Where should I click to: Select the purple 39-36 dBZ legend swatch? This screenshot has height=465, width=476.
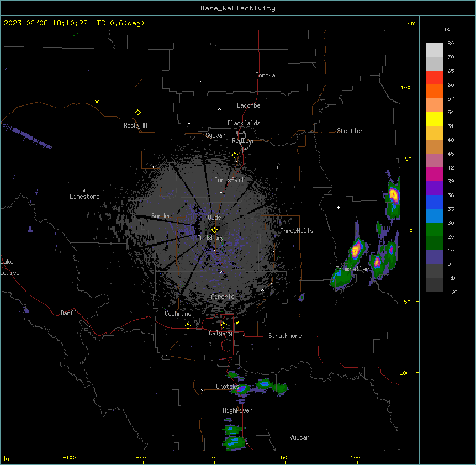click(x=434, y=188)
